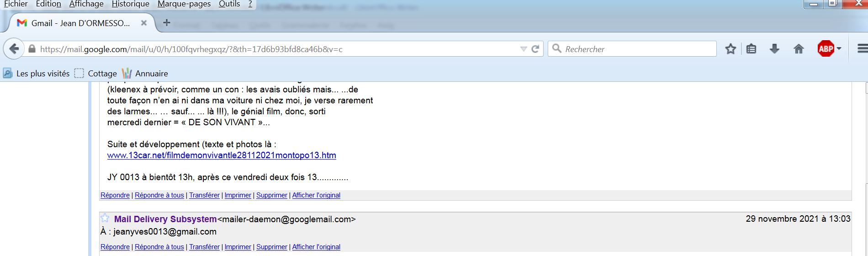The height and width of the screenshot is (256, 868).
Task: Open the Marque-pages menu
Action: coord(184,4)
